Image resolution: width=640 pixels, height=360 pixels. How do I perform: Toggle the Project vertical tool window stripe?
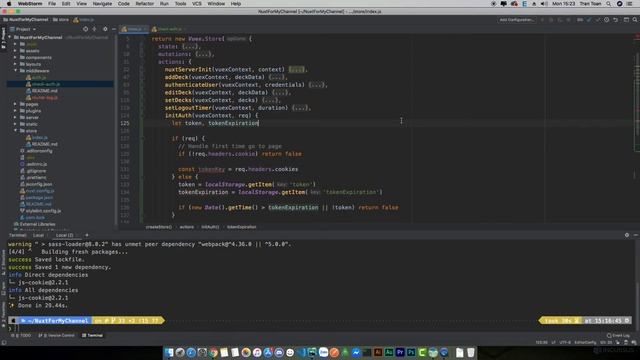(x=3, y=38)
